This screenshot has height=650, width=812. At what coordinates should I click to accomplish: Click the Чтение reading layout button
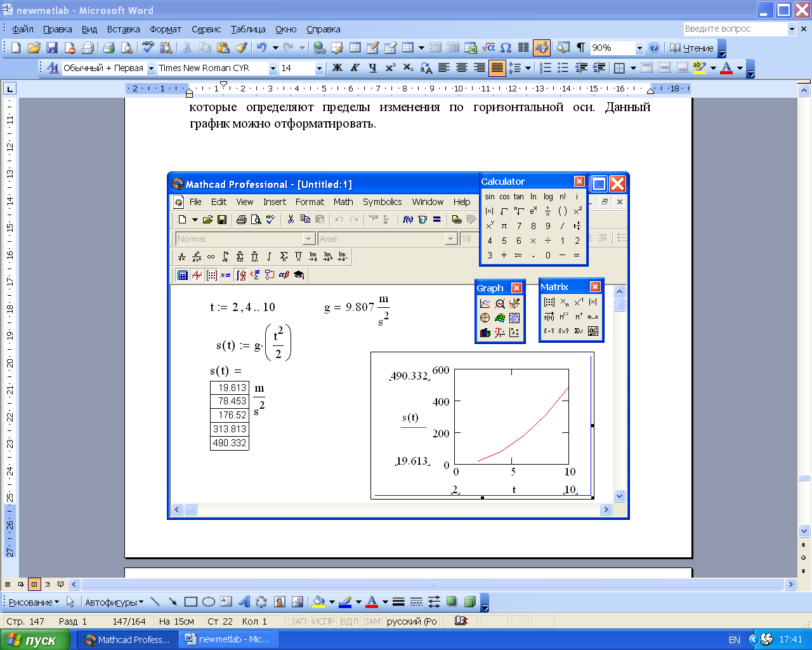(691, 48)
